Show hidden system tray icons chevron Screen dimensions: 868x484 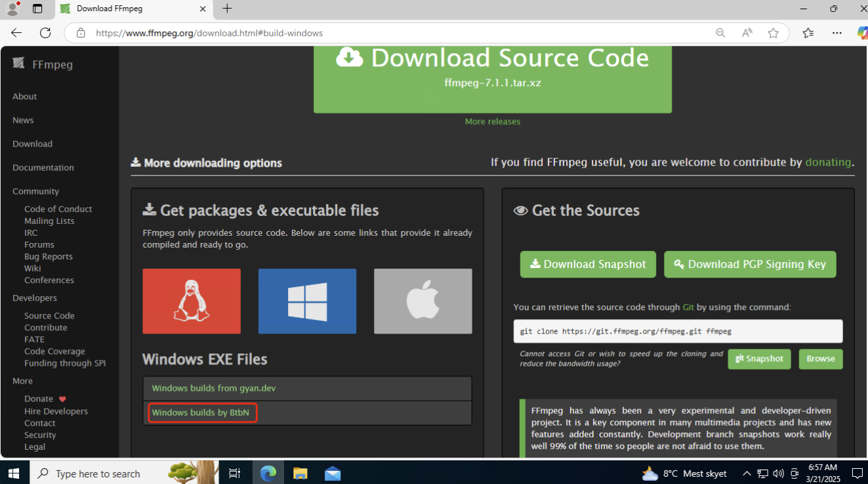tap(747, 473)
